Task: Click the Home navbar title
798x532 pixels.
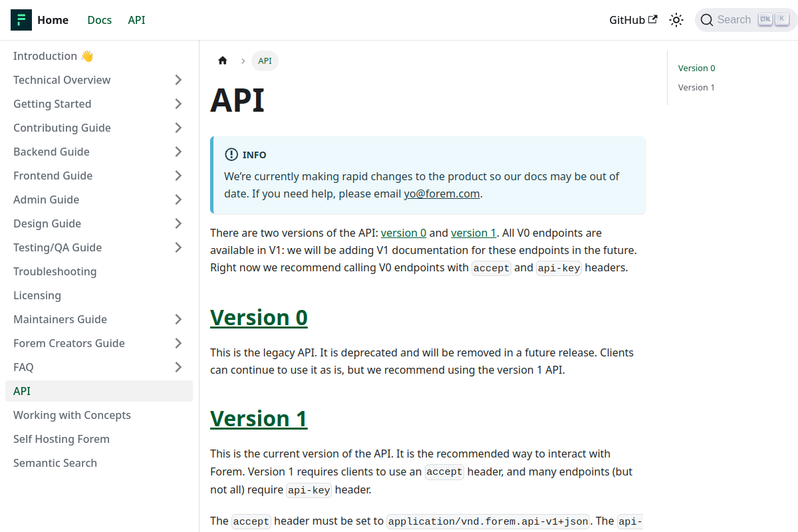Action: click(53, 20)
